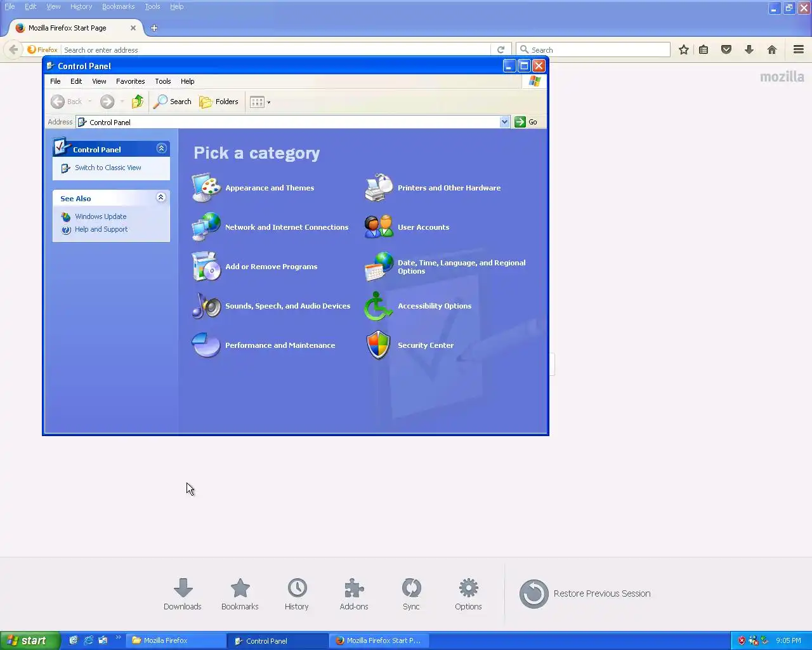Click the Back button in Control Panel
The image size is (812, 650).
67,102
